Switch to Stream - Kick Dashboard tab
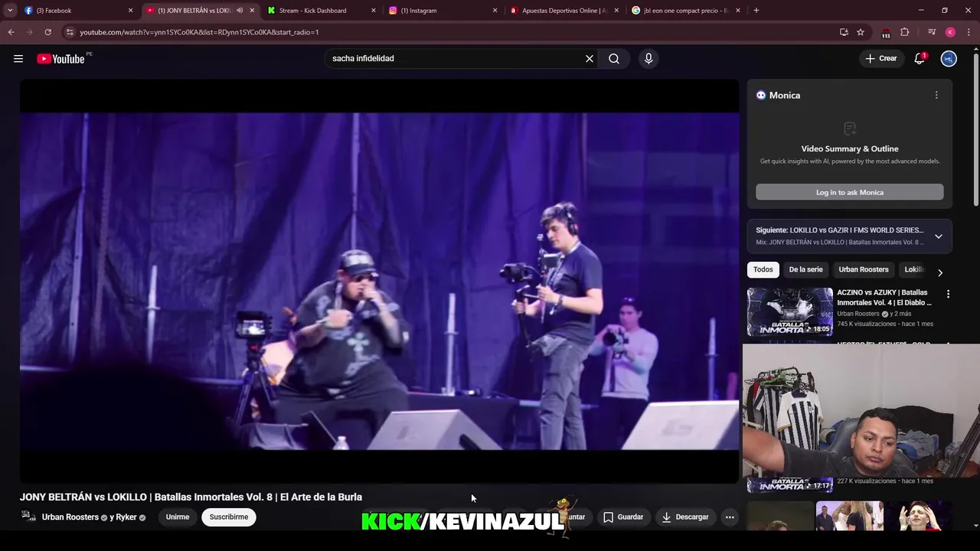 [322, 11]
